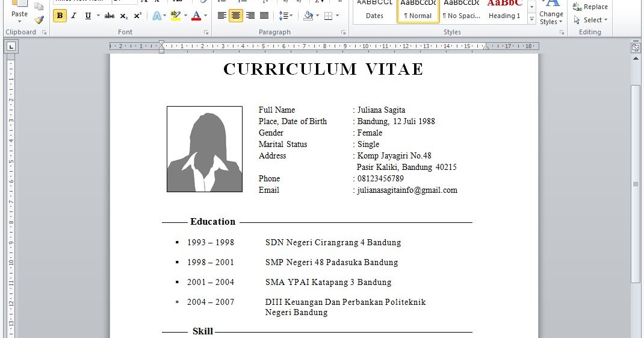Toggle Underline formatting
This screenshot has height=338, width=644.
click(87, 16)
